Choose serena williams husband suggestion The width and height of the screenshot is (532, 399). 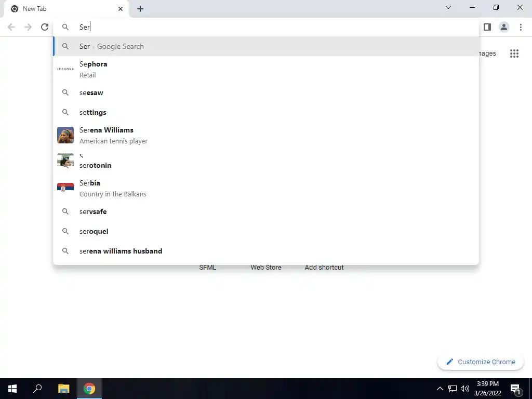pos(266,251)
